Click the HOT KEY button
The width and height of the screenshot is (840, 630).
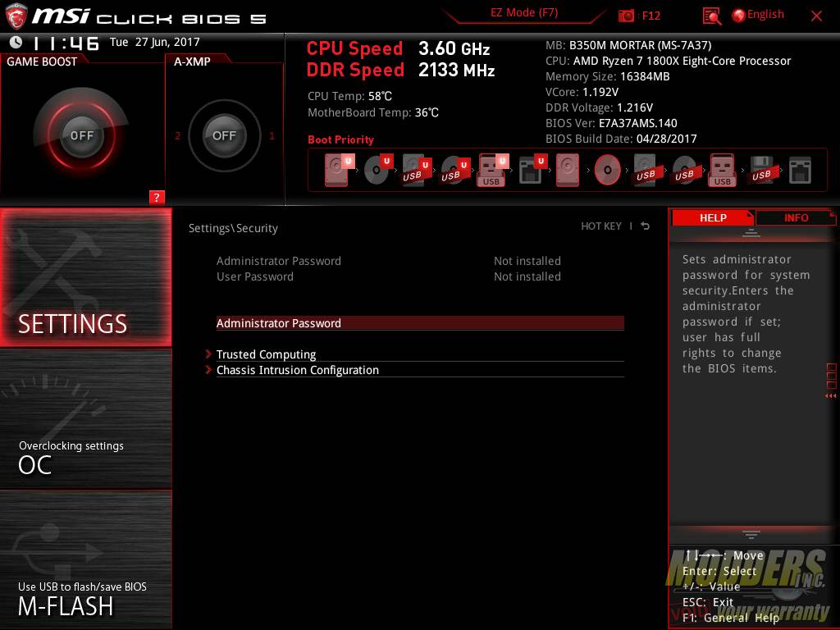[601, 226]
